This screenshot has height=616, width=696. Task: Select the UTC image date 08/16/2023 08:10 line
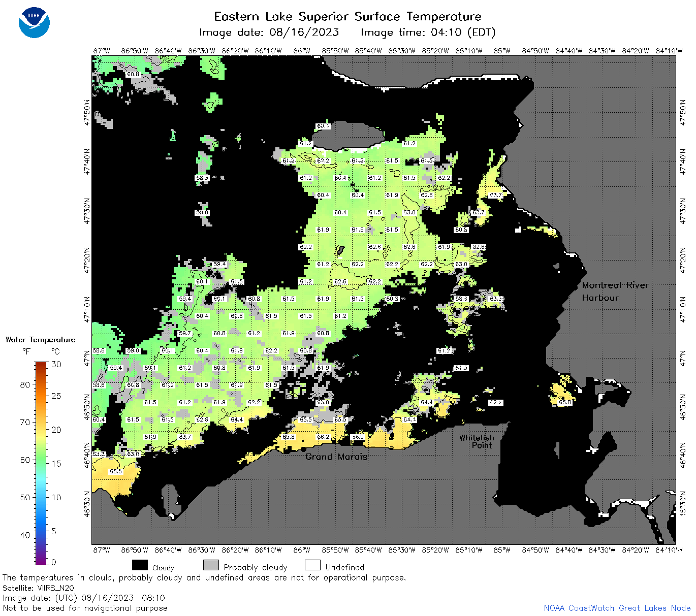click(x=84, y=598)
